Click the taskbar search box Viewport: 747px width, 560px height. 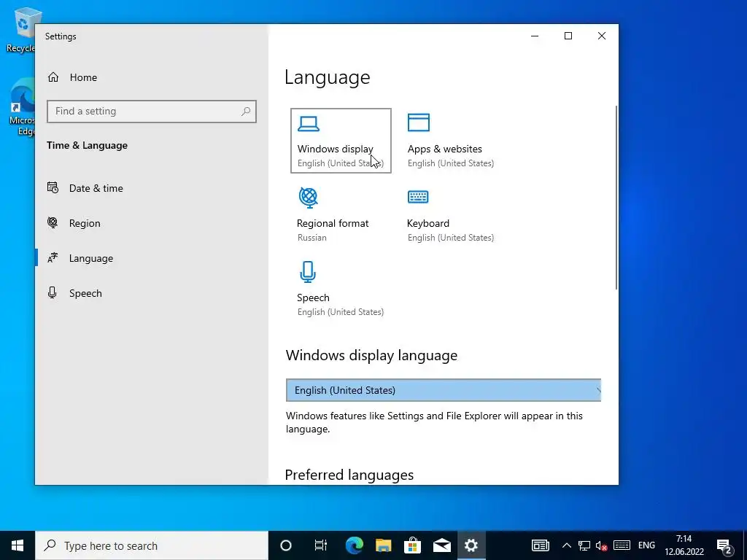point(152,545)
